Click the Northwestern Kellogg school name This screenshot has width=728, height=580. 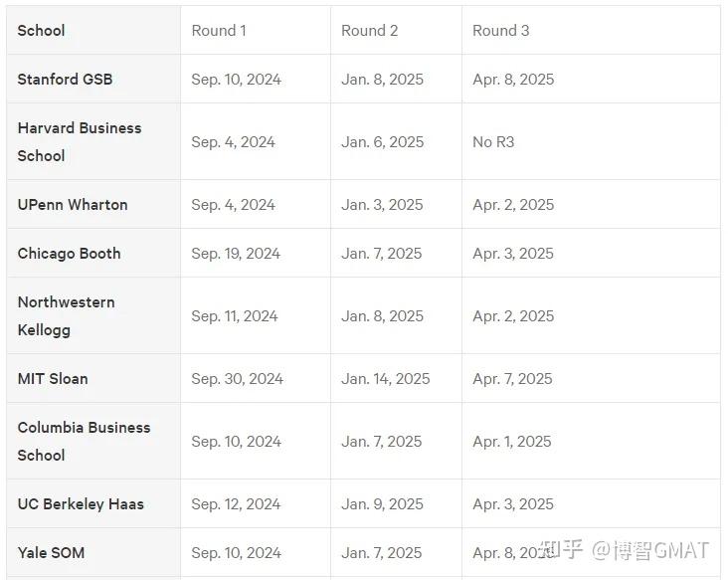click(x=66, y=316)
